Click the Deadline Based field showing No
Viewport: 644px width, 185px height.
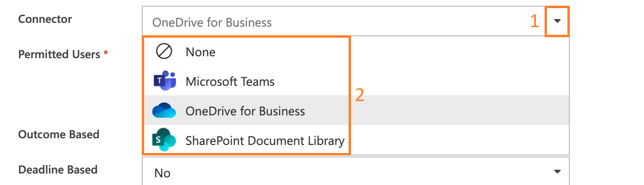[355, 172]
